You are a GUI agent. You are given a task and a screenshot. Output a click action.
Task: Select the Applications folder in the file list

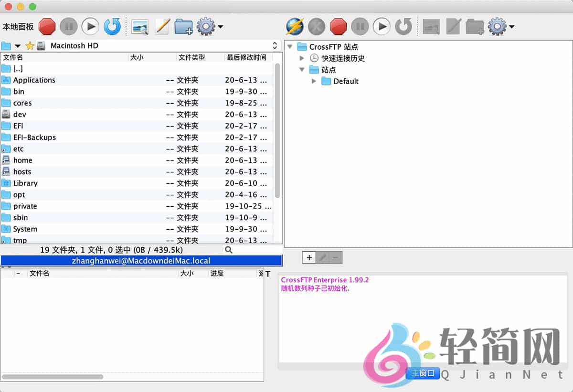coord(34,80)
